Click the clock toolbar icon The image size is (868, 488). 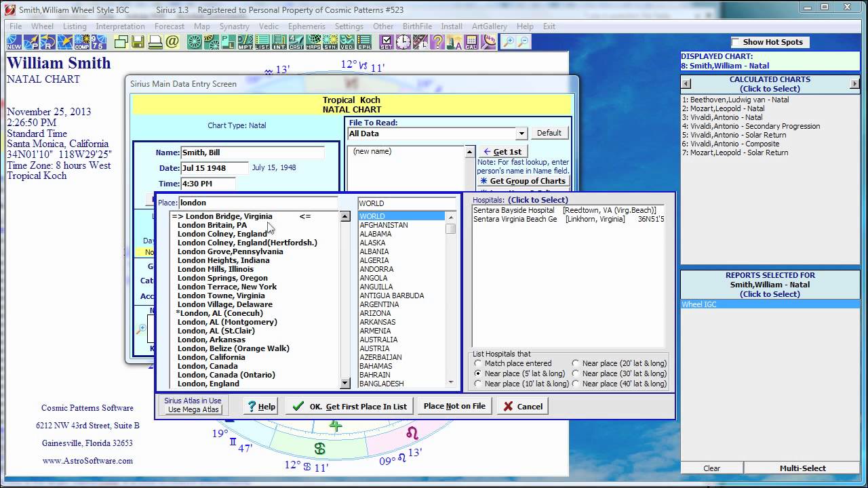point(403,42)
